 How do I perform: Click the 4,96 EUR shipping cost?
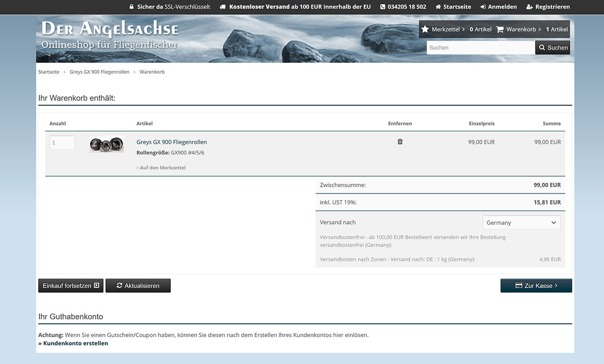click(x=550, y=260)
